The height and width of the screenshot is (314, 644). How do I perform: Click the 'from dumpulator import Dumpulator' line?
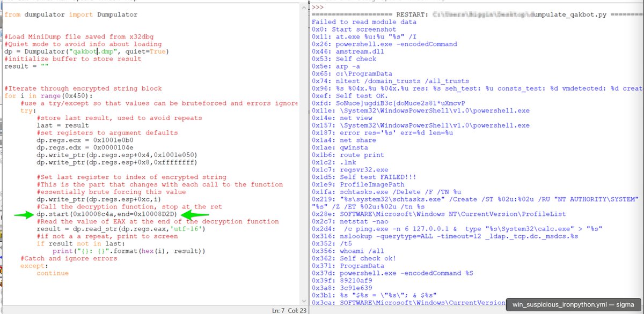click(70, 14)
